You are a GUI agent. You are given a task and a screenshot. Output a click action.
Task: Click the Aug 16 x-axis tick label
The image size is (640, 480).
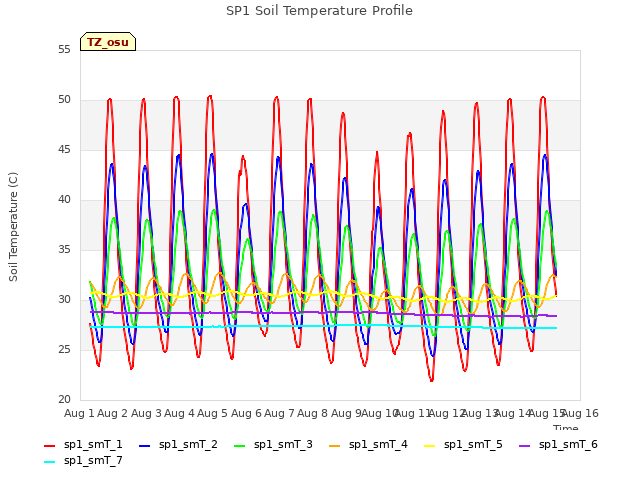(580, 413)
